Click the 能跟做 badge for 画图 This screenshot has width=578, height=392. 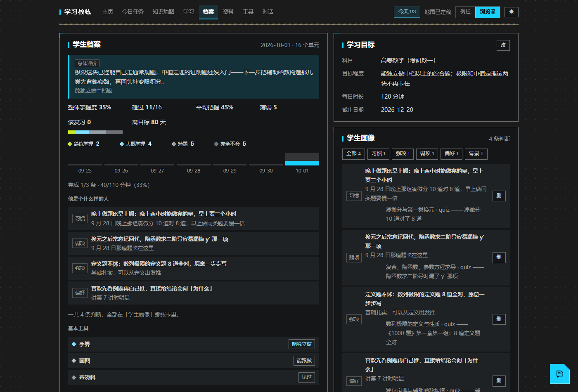click(304, 361)
